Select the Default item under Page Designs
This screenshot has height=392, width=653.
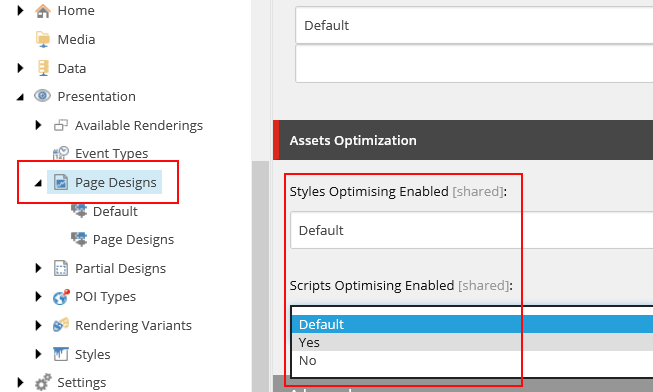[x=115, y=211]
